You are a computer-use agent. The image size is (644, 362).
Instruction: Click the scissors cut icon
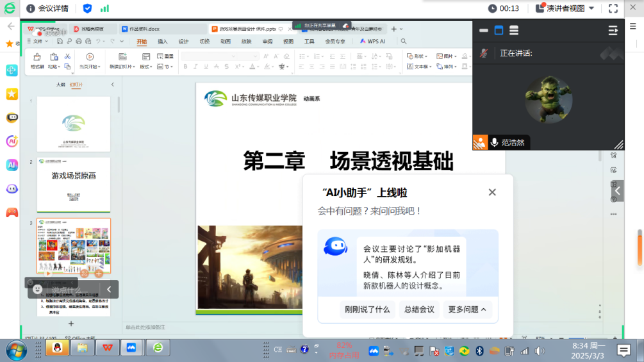point(68,56)
